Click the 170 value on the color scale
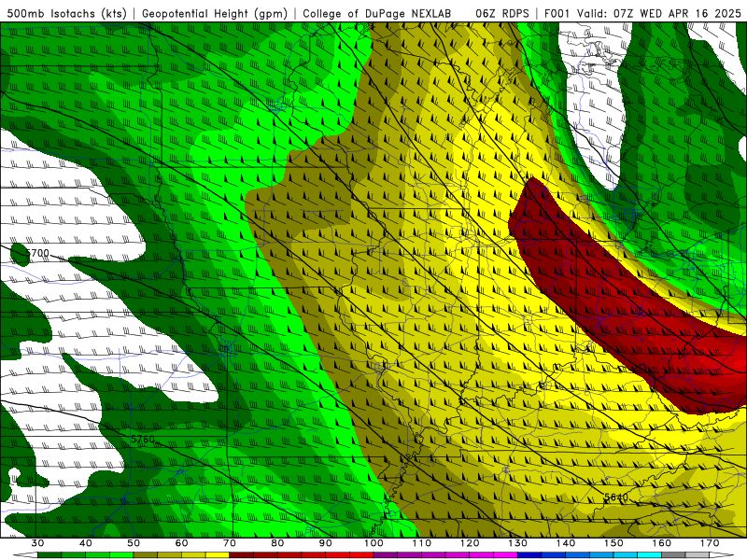This screenshot has width=747, height=560. (710, 543)
